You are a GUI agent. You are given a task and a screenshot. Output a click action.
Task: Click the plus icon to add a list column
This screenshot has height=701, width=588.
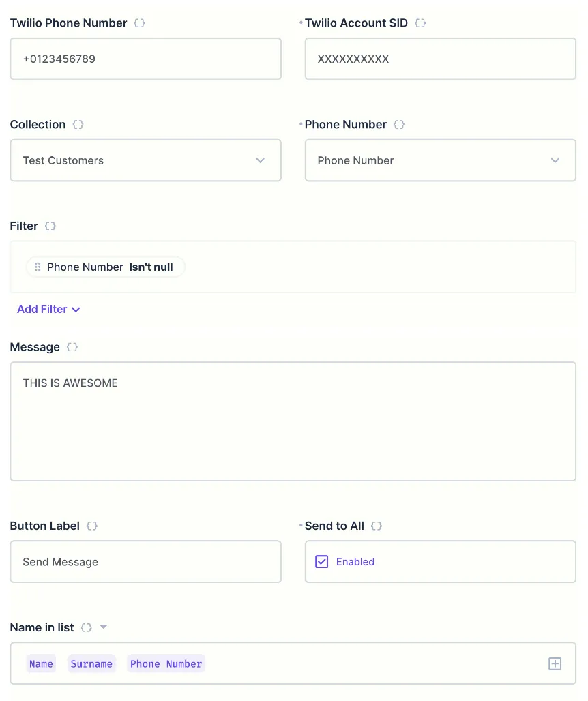(555, 663)
